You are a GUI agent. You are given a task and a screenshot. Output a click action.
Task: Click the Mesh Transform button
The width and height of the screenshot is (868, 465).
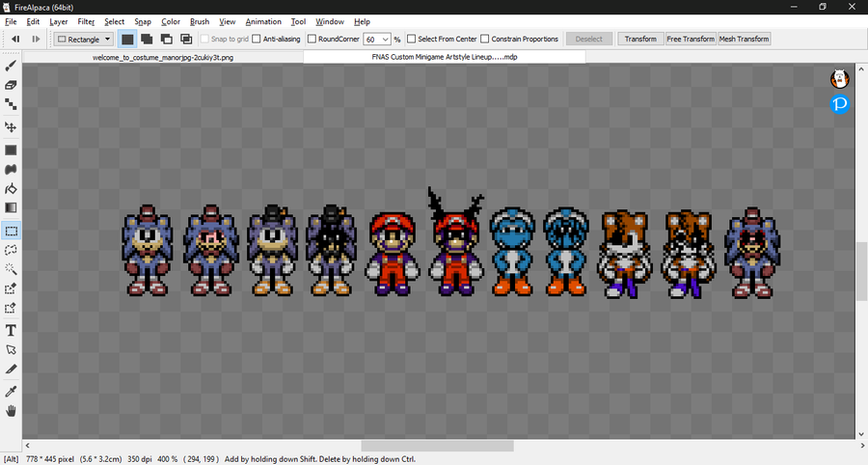(x=744, y=39)
